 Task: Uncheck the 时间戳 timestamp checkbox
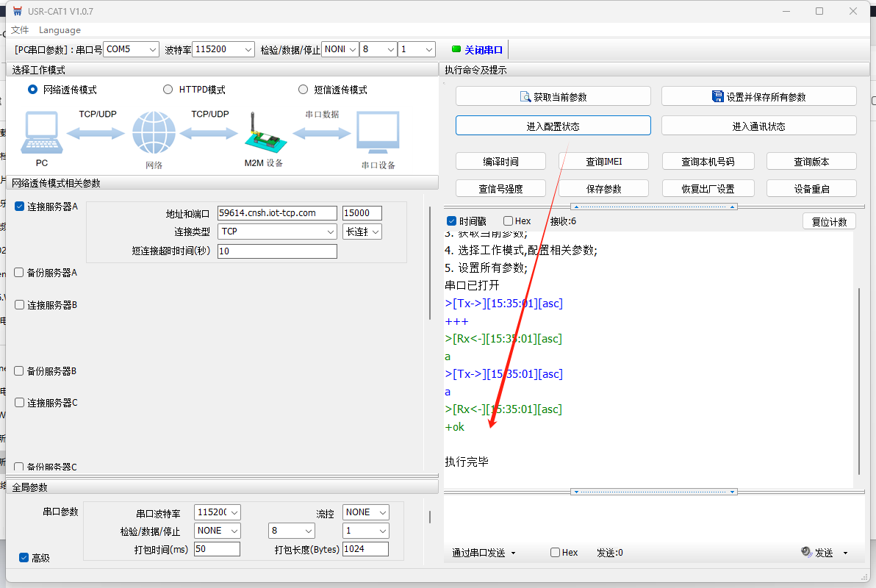point(452,221)
